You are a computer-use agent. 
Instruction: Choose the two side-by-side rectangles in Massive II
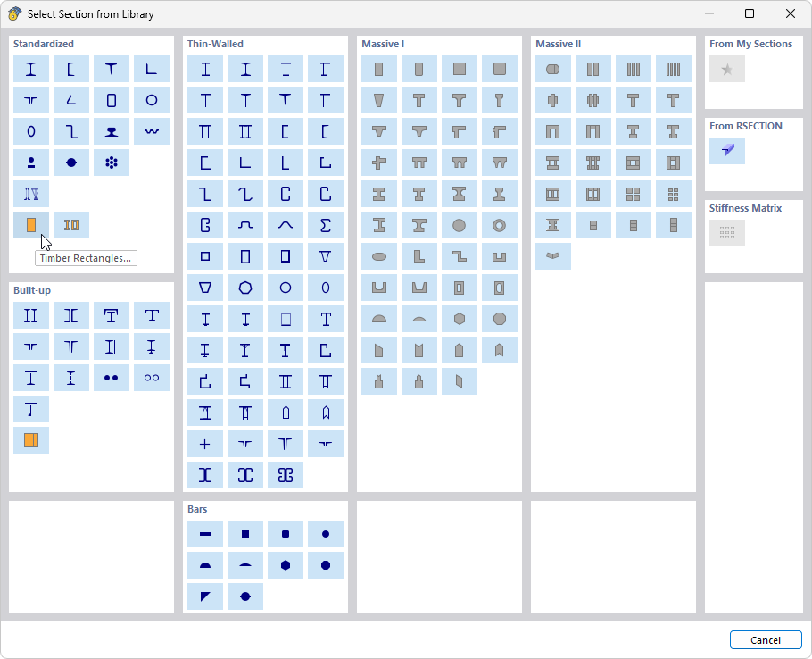tap(593, 69)
